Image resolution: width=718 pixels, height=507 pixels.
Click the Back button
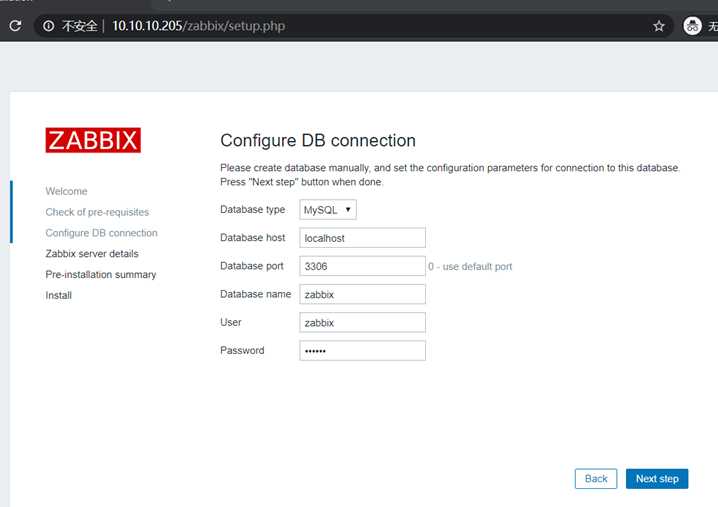pos(596,479)
